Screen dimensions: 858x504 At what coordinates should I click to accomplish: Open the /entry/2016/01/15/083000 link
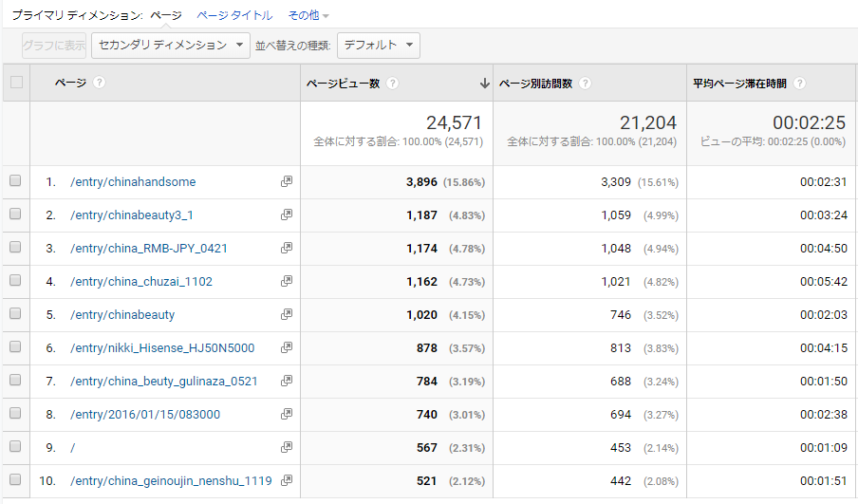145,414
